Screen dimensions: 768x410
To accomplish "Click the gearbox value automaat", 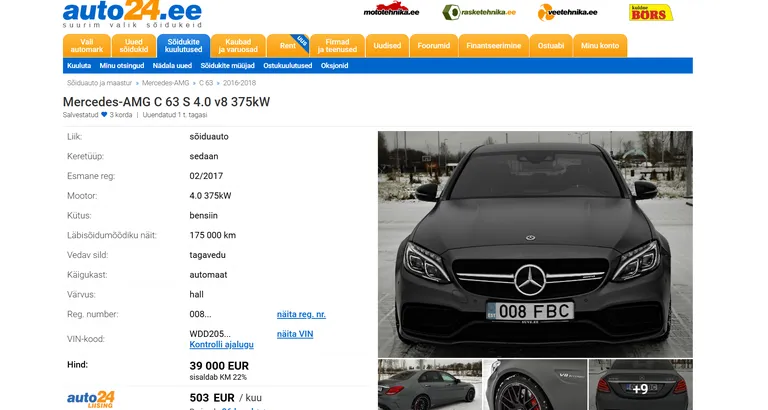I will 208,275.
